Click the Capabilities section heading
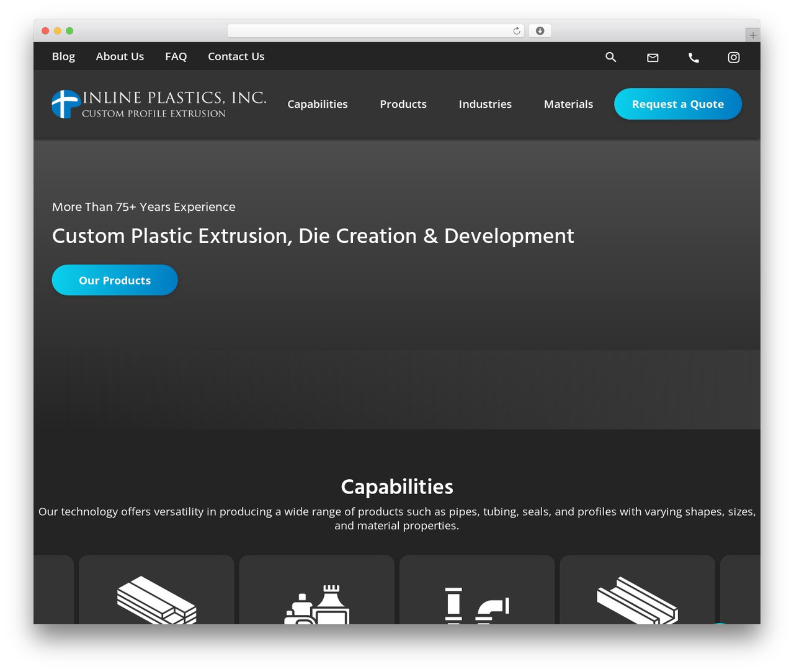This screenshot has height=672, width=794. (x=397, y=487)
